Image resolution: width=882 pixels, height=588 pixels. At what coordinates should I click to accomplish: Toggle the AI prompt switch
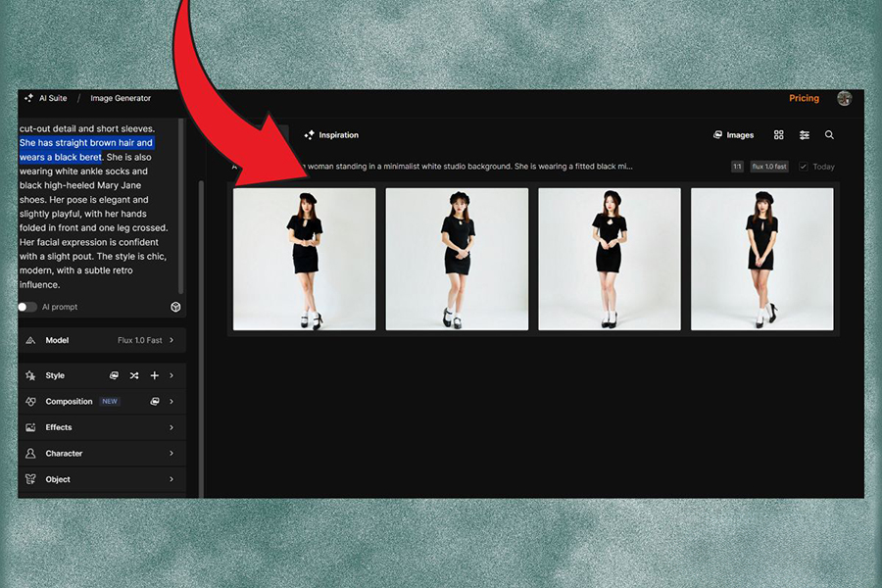point(27,307)
